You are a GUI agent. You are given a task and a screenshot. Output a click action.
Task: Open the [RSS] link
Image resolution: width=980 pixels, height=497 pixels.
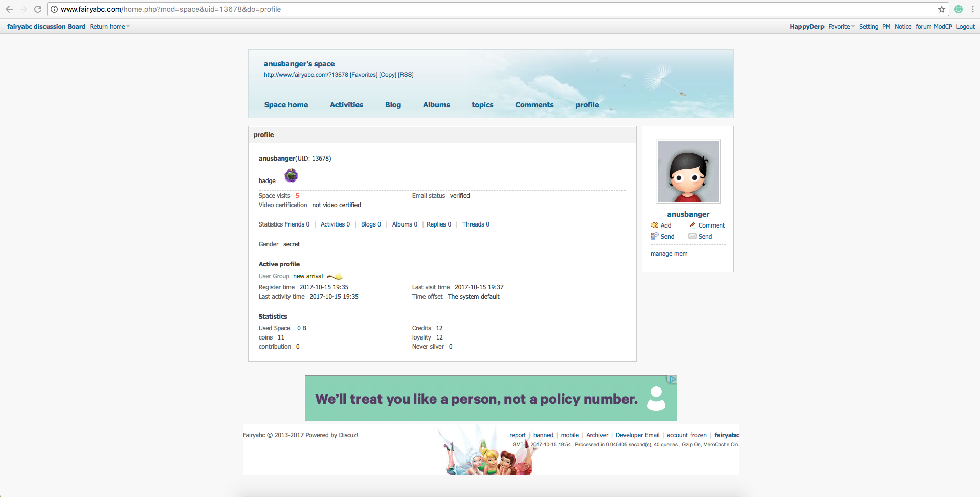click(406, 75)
